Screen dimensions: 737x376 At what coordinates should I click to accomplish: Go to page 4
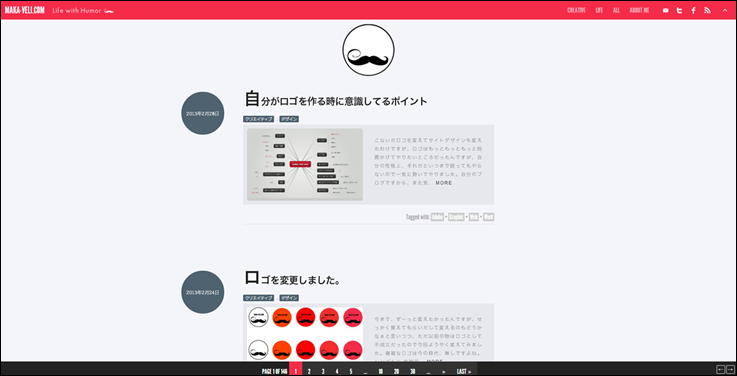tap(337, 371)
